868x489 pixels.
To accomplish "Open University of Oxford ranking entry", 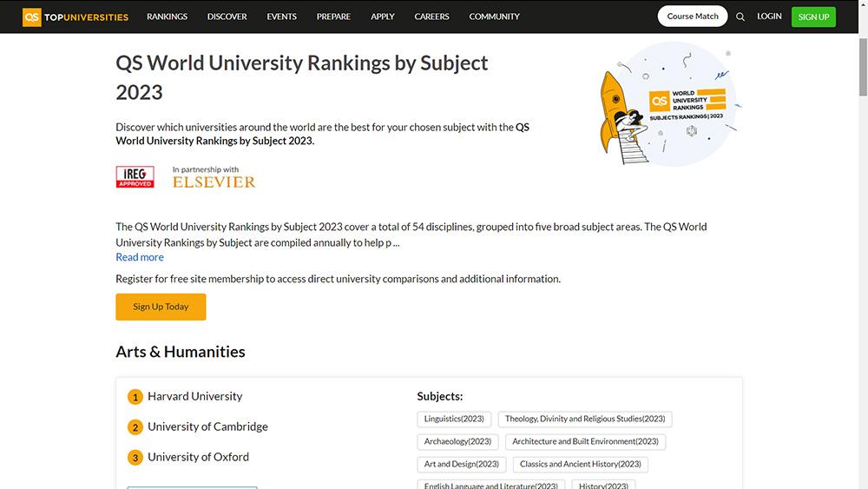I will coord(198,458).
